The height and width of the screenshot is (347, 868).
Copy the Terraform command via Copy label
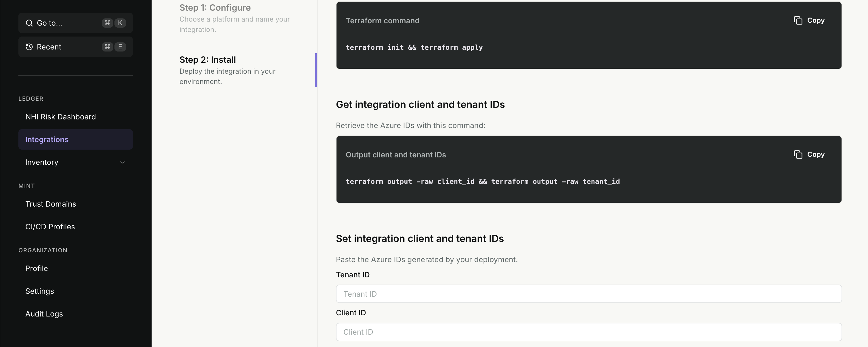816,20
